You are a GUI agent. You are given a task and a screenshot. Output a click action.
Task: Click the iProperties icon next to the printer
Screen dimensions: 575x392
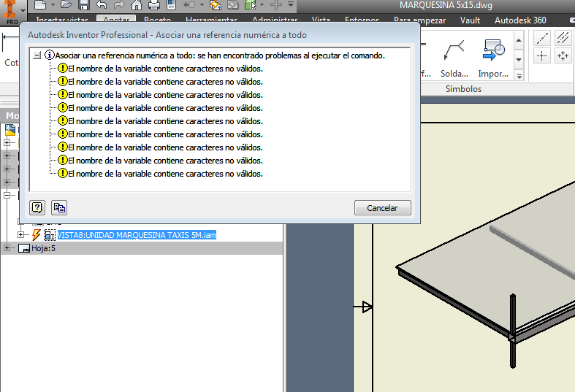point(171,5)
